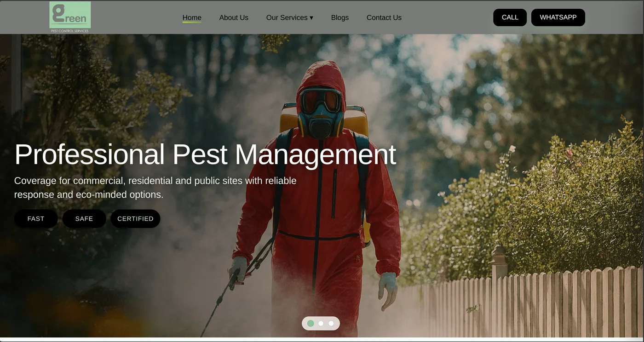Select the FAST pill badge
644x342 pixels.
36,219
